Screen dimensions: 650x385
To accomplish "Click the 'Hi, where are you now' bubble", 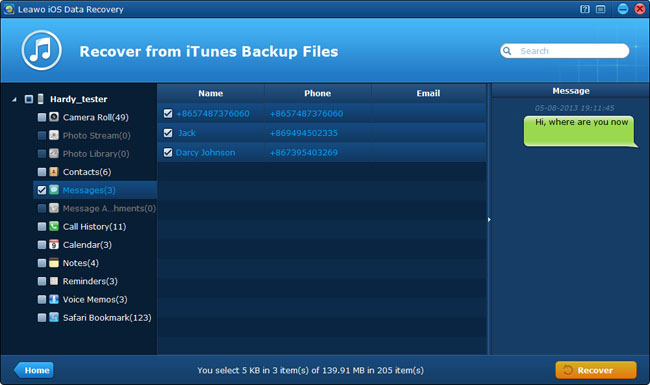I will (581, 131).
